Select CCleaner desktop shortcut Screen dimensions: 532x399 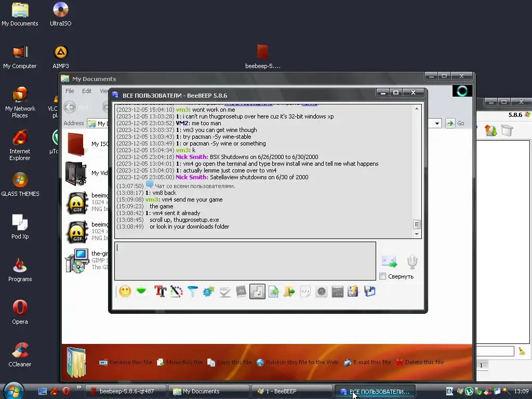coord(20,355)
